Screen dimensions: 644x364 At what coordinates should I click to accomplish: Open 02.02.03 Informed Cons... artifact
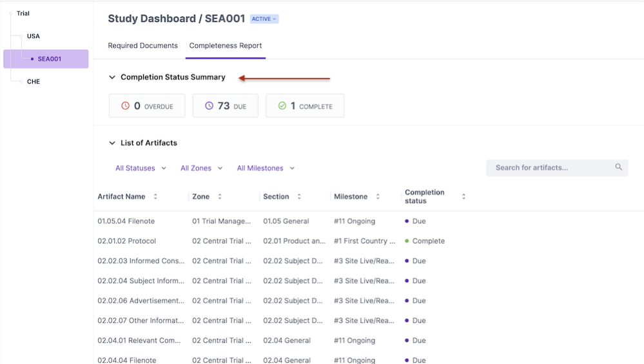tap(141, 261)
